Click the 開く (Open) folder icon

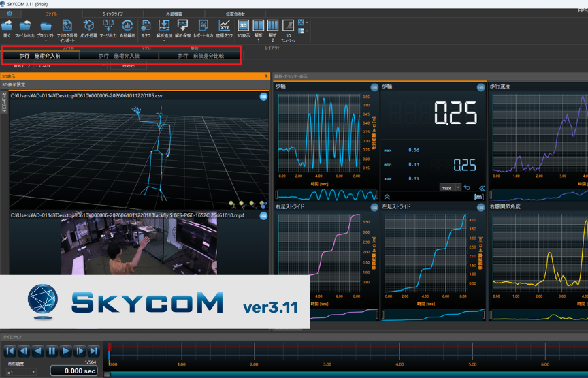(7, 25)
